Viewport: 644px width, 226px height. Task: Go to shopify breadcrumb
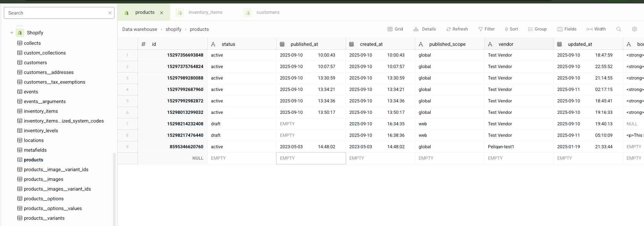click(173, 29)
